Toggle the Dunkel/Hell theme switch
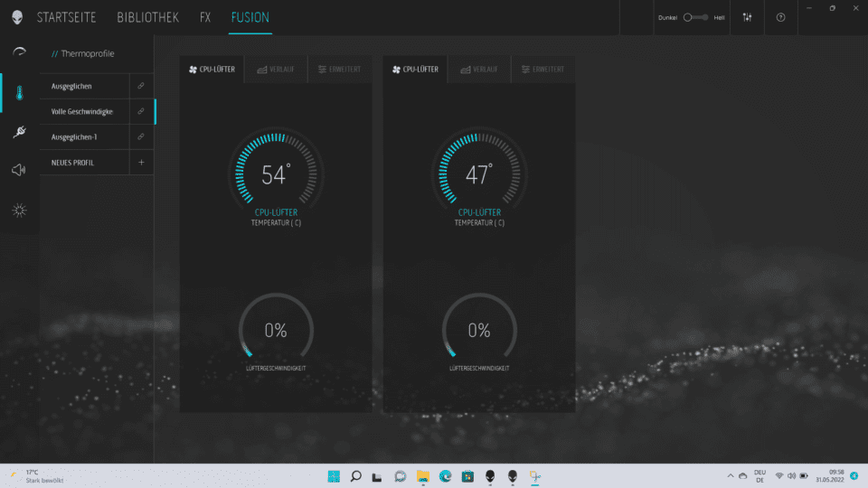Image resolution: width=868 pixels, height=488 pixels. (694, 17)
